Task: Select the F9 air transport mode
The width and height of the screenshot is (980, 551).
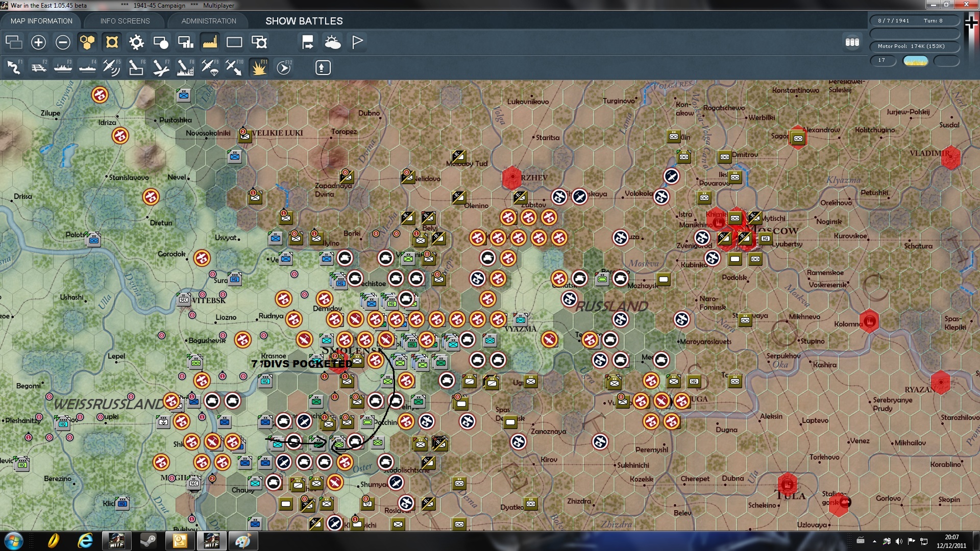Action: coord(210,67)
